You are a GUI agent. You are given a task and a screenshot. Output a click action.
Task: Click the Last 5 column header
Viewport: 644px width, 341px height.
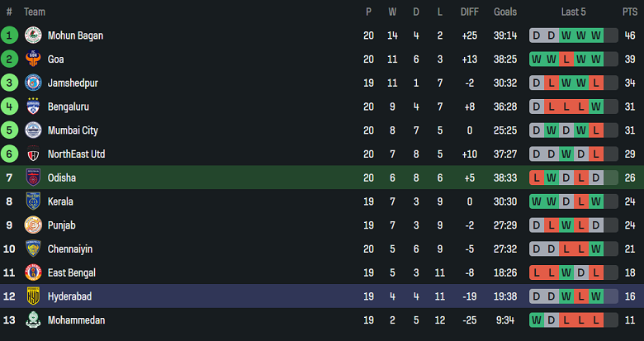[573, 12]
